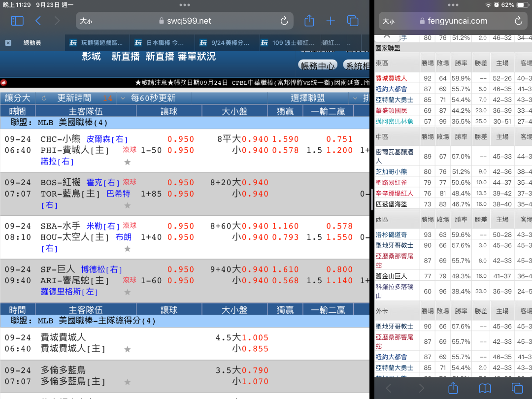The height and width of the screenshot is (399, 532).
Task: Open bookmarks in the fengyuncai.com bottom toolbar
Action: coord(485,388)
